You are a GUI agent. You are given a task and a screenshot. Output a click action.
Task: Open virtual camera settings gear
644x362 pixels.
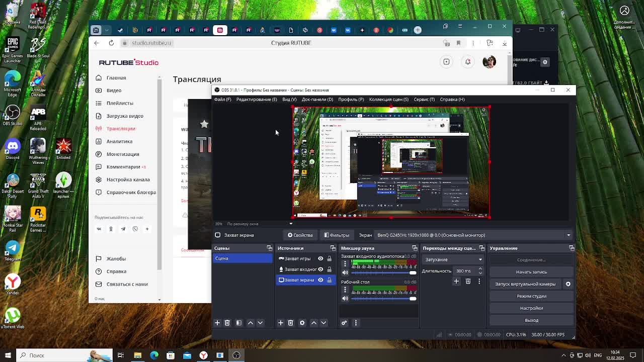(x=568, y=284)
